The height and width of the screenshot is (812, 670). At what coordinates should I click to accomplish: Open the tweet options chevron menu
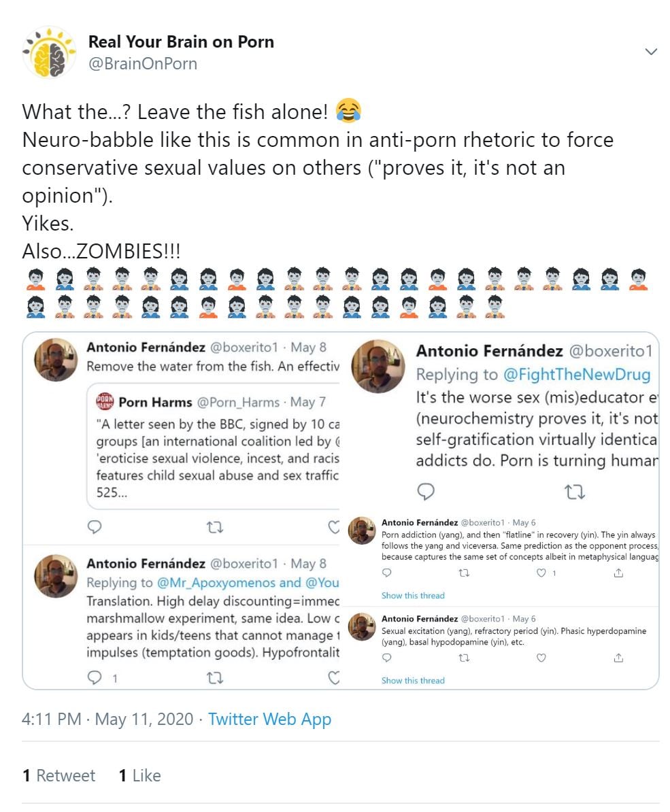pos(651,52)
